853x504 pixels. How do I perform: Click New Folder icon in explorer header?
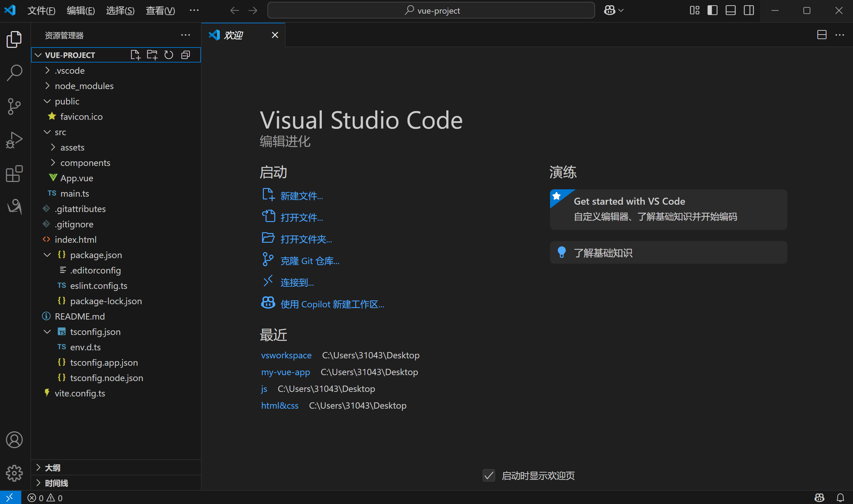[152, 55]
